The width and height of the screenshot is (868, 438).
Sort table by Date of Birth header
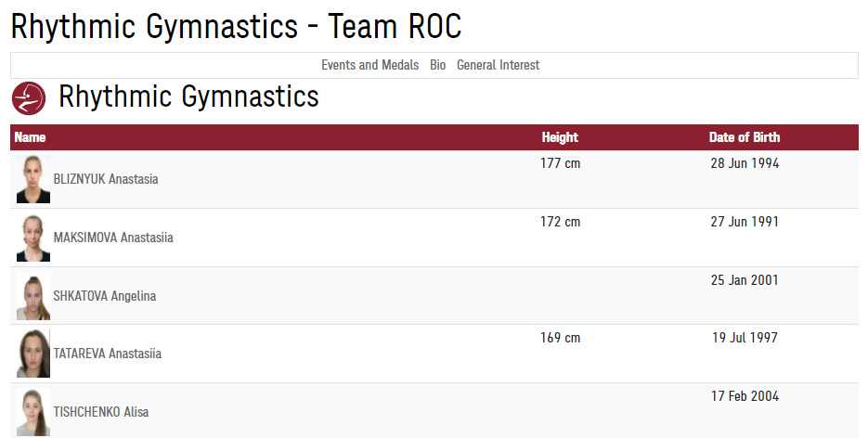pyautogui.click(x=745, y=137)
